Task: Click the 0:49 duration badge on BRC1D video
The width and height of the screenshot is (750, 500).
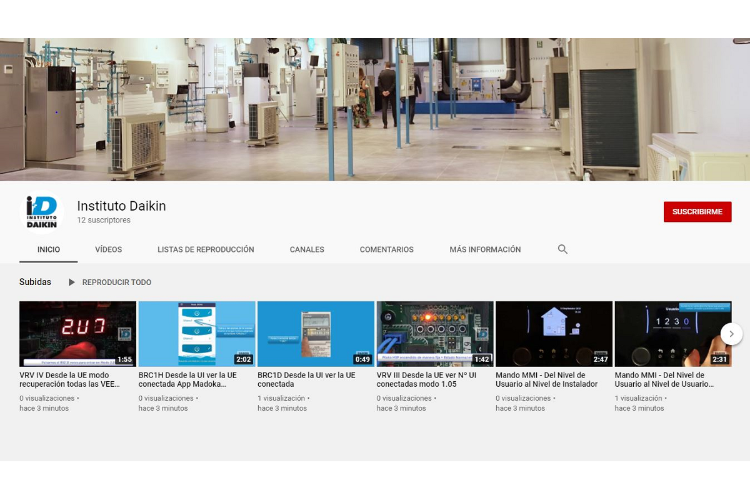Action: point(362,359)
